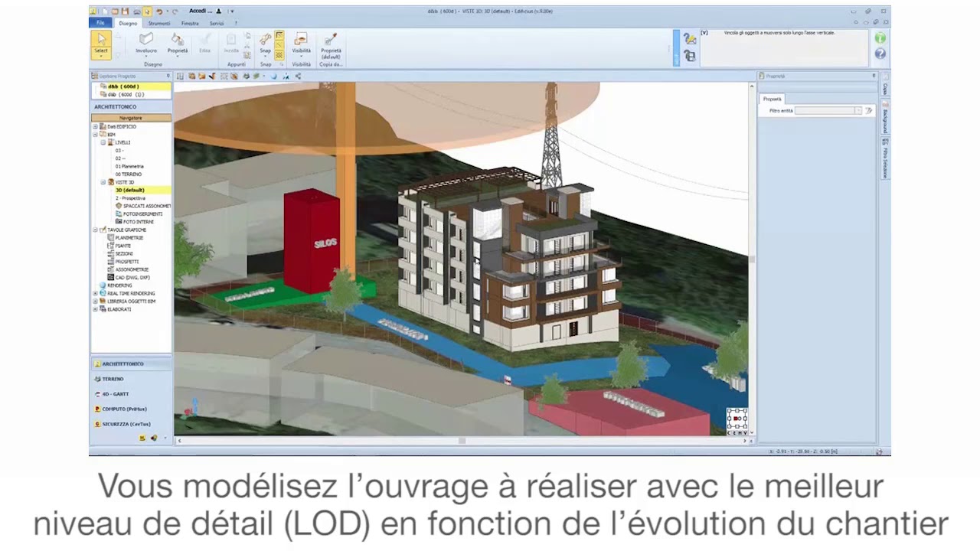Screen dimensions: 980x551
Task: Click the Proprietà ribbon button in Disegno
Action: point(178,43)
